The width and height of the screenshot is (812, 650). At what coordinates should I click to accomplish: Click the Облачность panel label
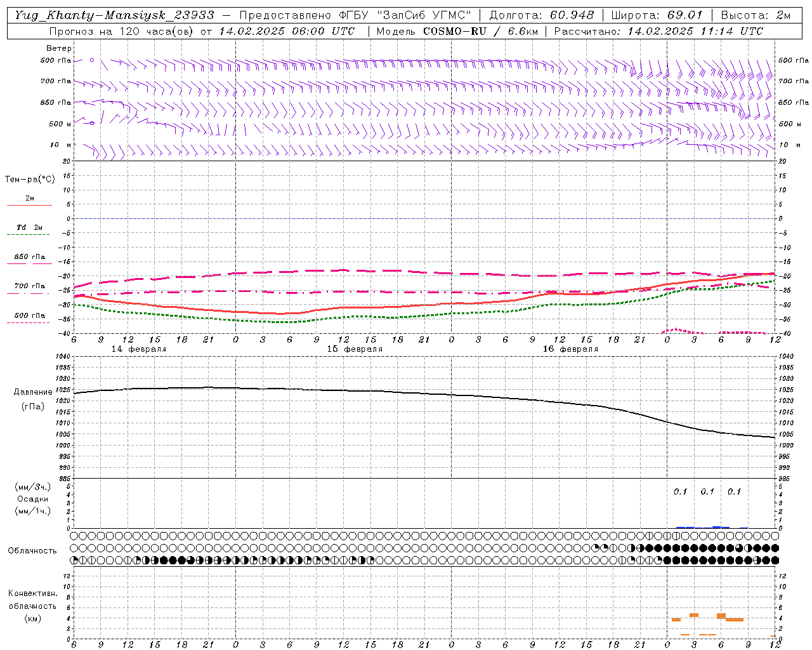32,550
